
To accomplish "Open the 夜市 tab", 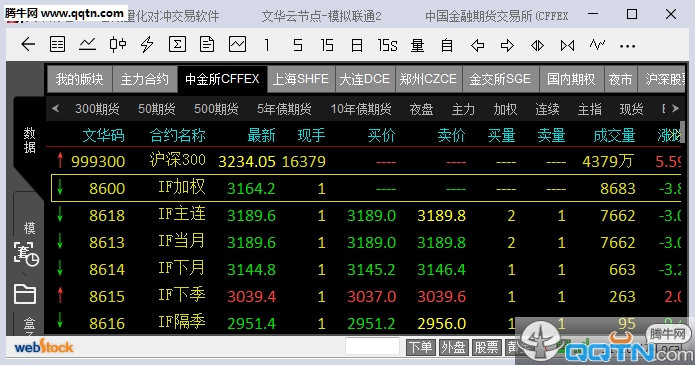I will (x=621, y=79).
